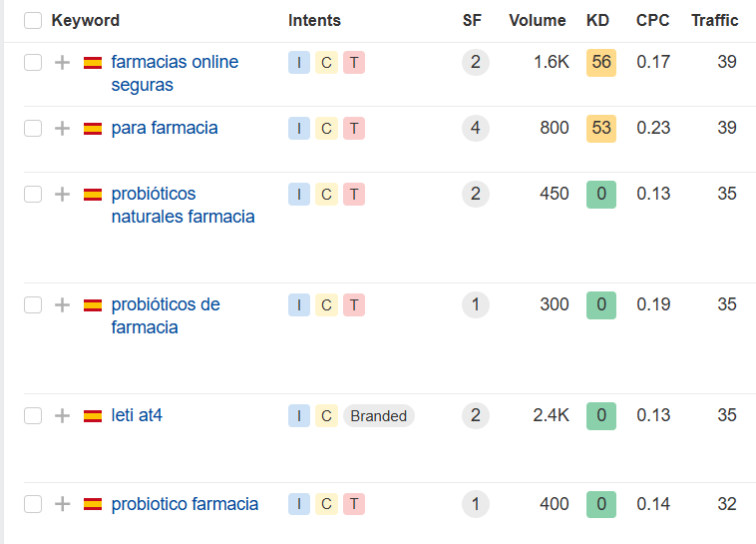The height and width of the screenshot is (544, 756).
Task: Open the 'probióticos naturales farmacia' keyword link
Action: tap(183, 206)
